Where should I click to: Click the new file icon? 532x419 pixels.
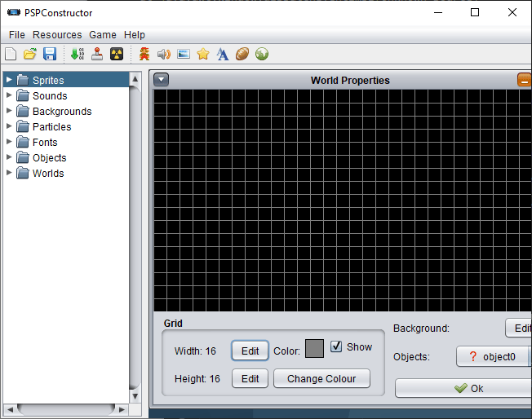pyautogui.click(x=11, y=55)
